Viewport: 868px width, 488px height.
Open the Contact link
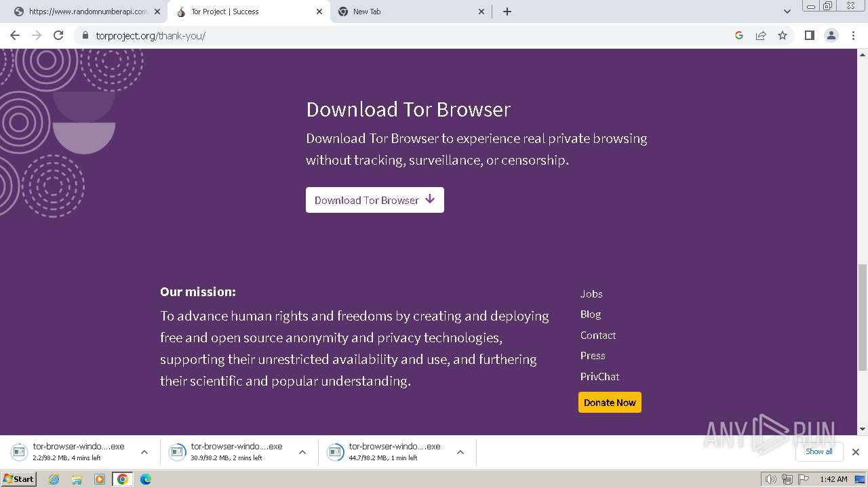tap(598, 335)
